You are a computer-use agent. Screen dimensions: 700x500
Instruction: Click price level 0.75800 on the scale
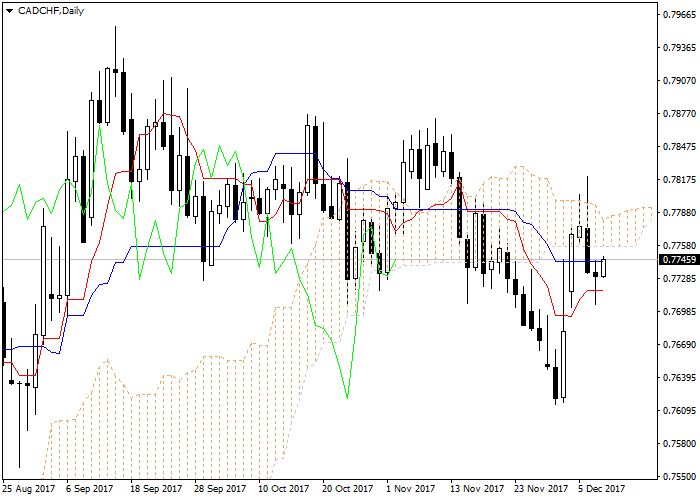pos(679,443)
